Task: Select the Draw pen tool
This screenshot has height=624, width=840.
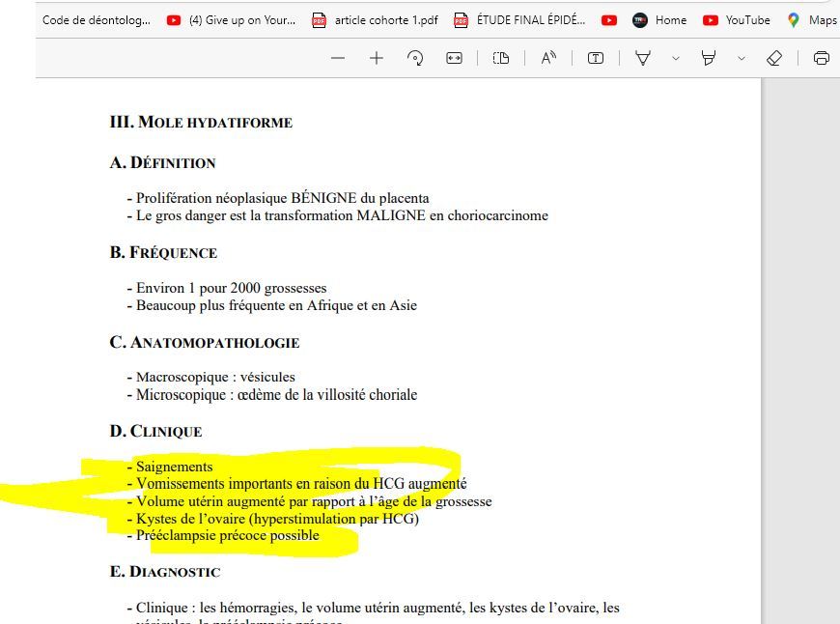Action: (643, 58)
